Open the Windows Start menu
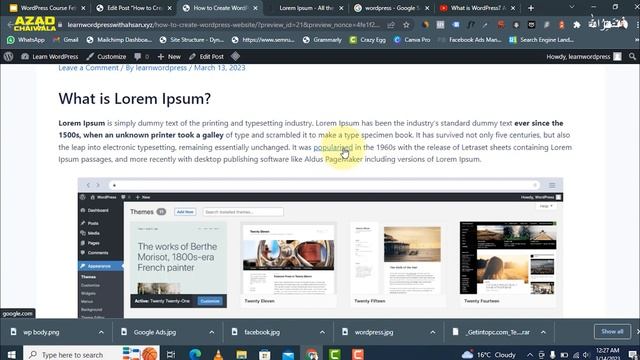640x360 pixels. click(x=11, y=355)
